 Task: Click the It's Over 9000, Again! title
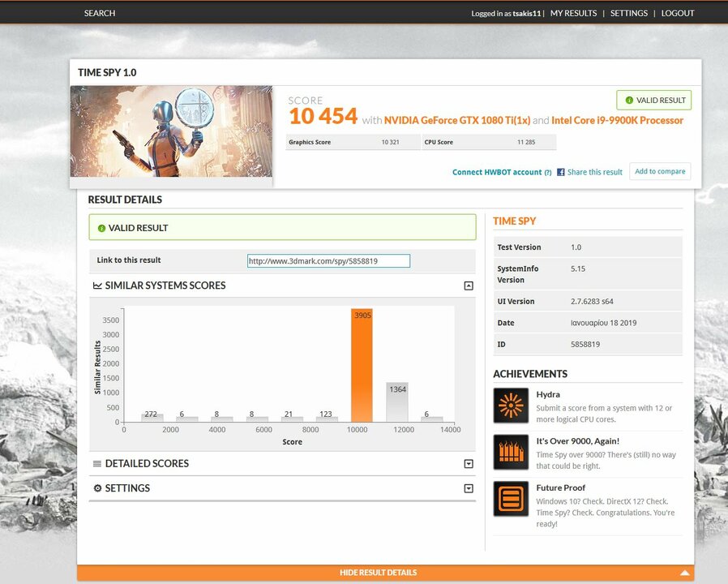577,441
